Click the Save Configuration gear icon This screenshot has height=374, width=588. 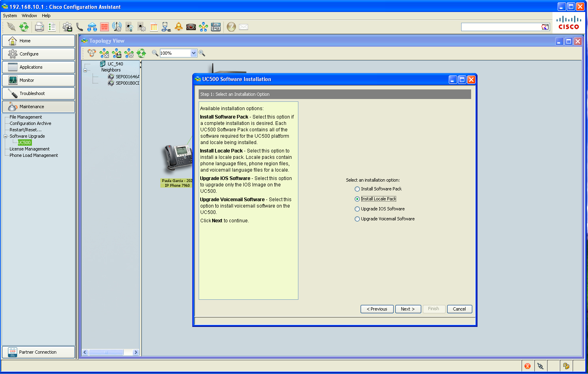(x=67, y=27)
